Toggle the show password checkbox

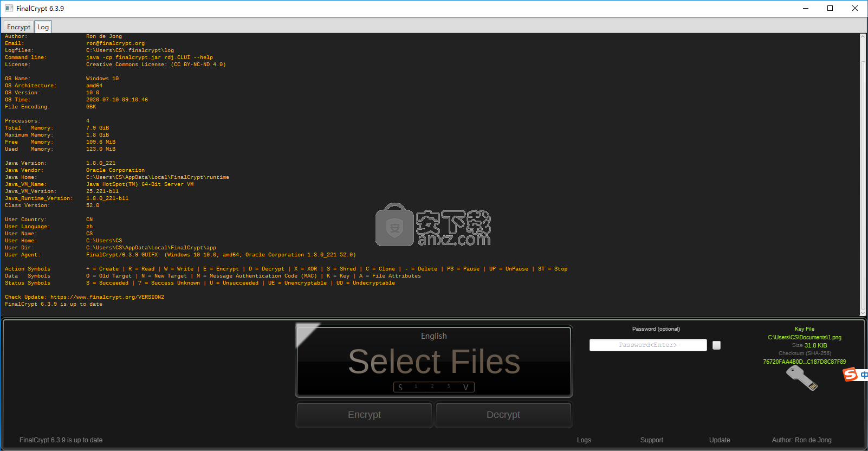coord(716,345)
